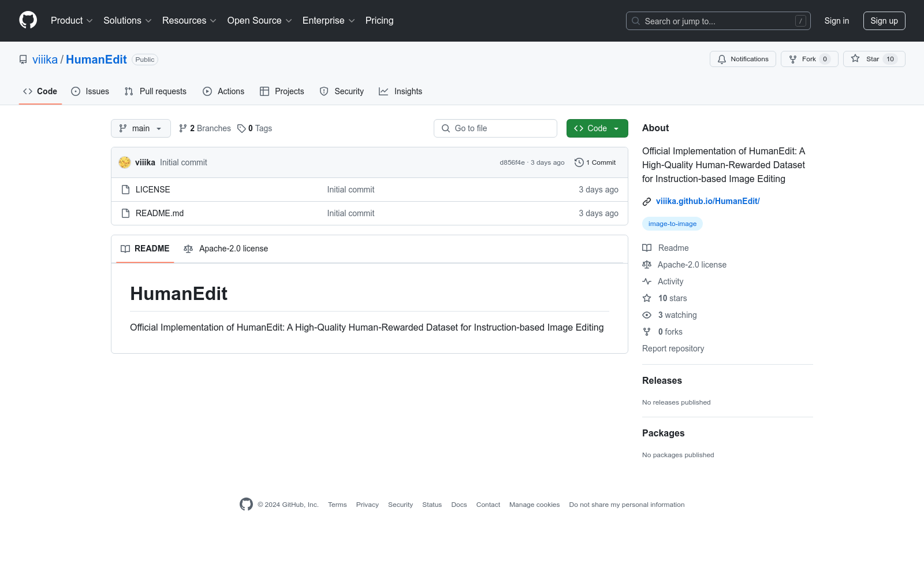924x578 pixels.
Task: Click Report repository link
Action: 673,349
